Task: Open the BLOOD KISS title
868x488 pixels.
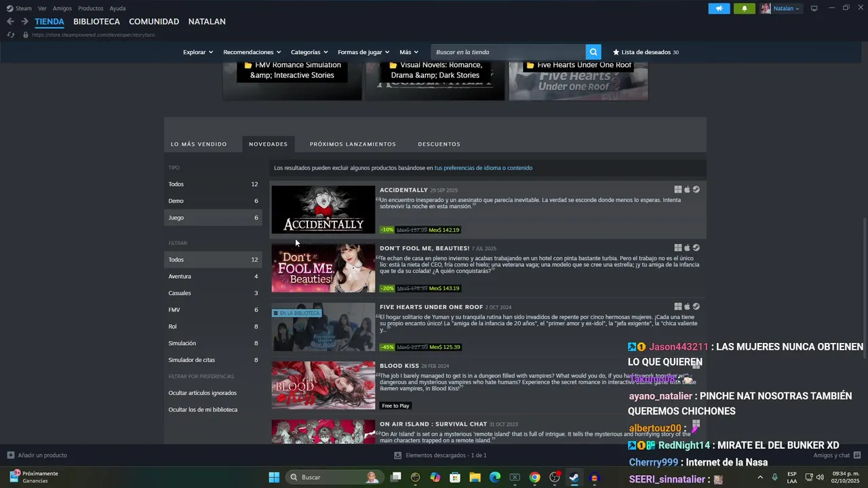Action: (399, 366)
